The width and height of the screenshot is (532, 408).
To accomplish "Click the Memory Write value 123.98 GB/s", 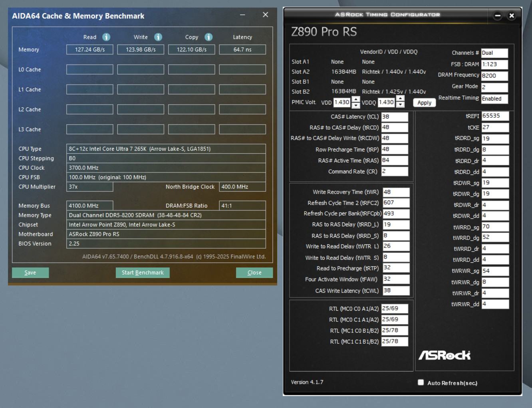I will tap(141, 50).
